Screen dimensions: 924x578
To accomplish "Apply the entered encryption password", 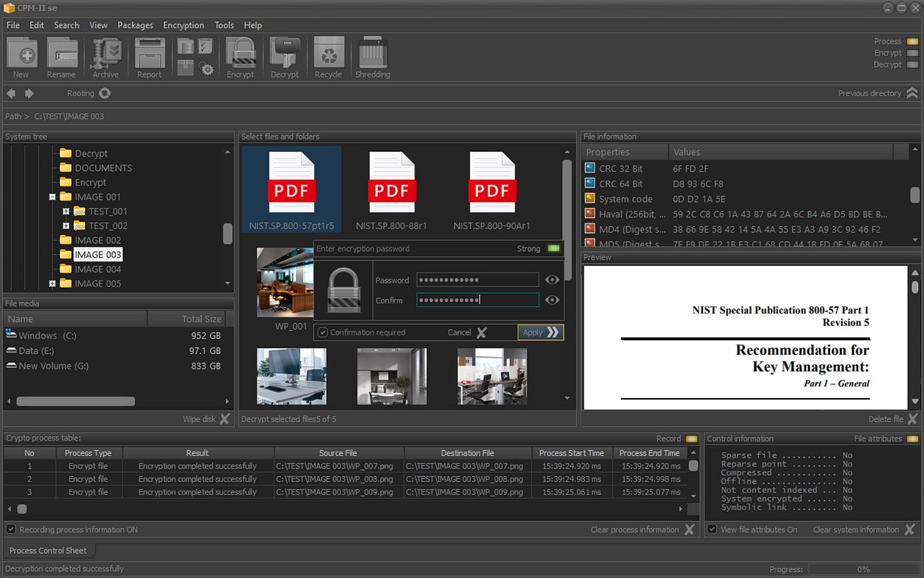I will point(539,332).
